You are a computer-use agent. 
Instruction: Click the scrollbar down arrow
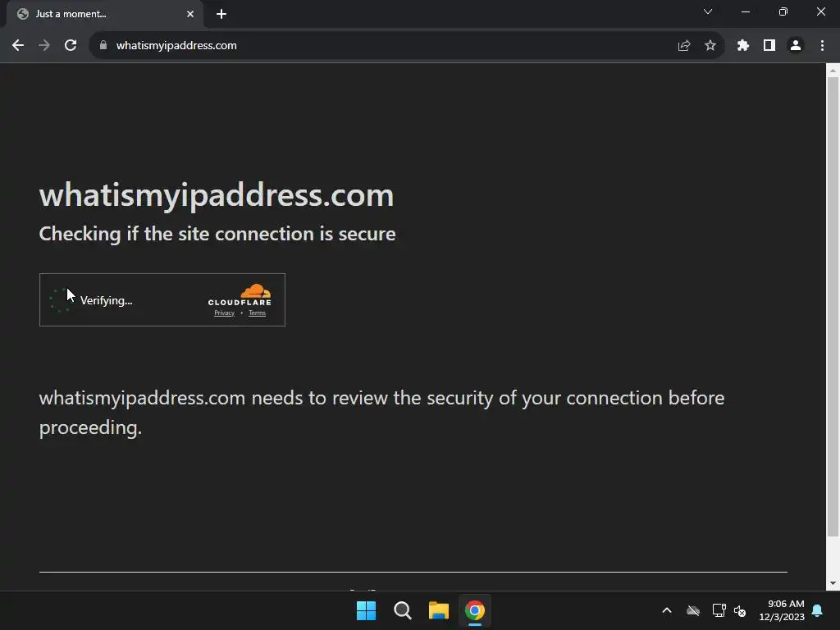[833, 583]
